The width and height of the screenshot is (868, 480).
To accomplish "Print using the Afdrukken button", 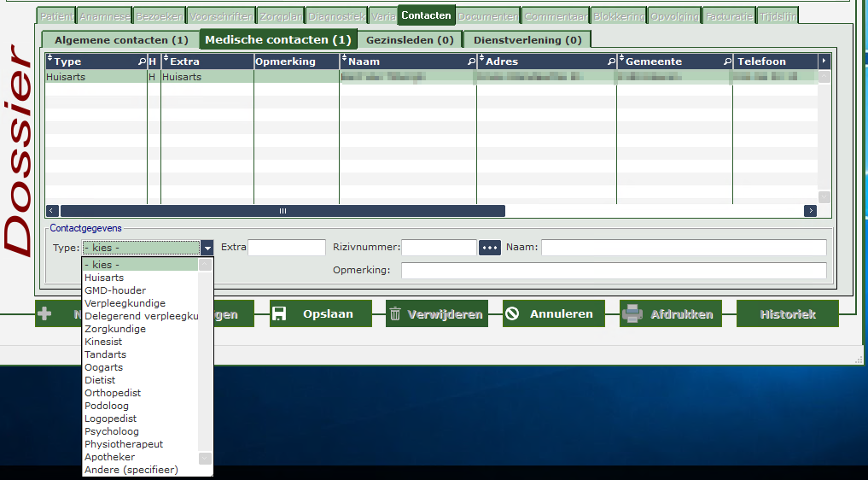I will (670, 314).
